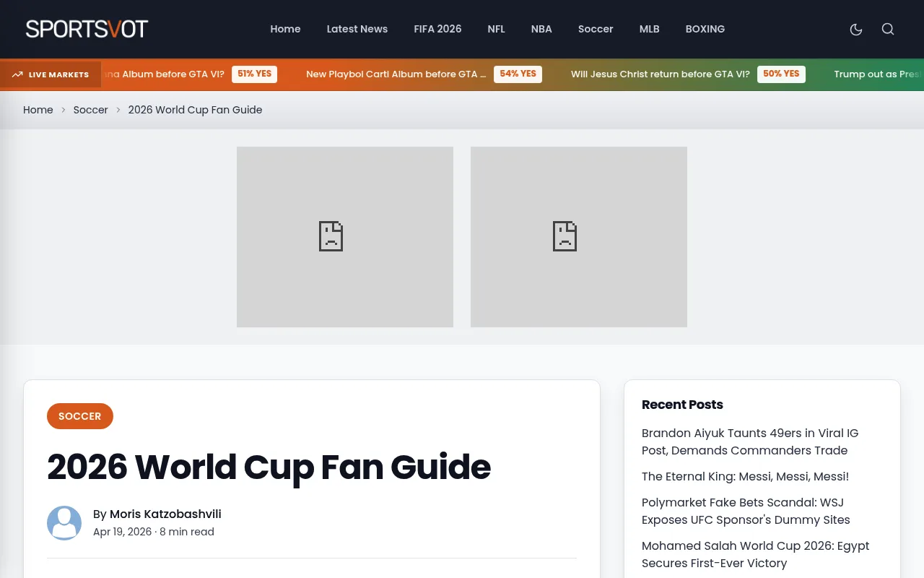Click the author avatar icon
The height and width of the screenshot is (578, 924).
64,523
